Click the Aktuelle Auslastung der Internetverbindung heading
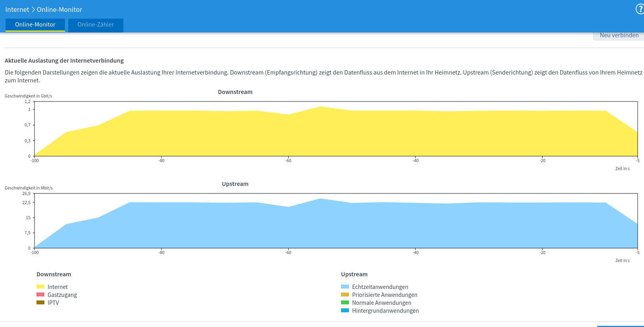 (x=64, y=61)
